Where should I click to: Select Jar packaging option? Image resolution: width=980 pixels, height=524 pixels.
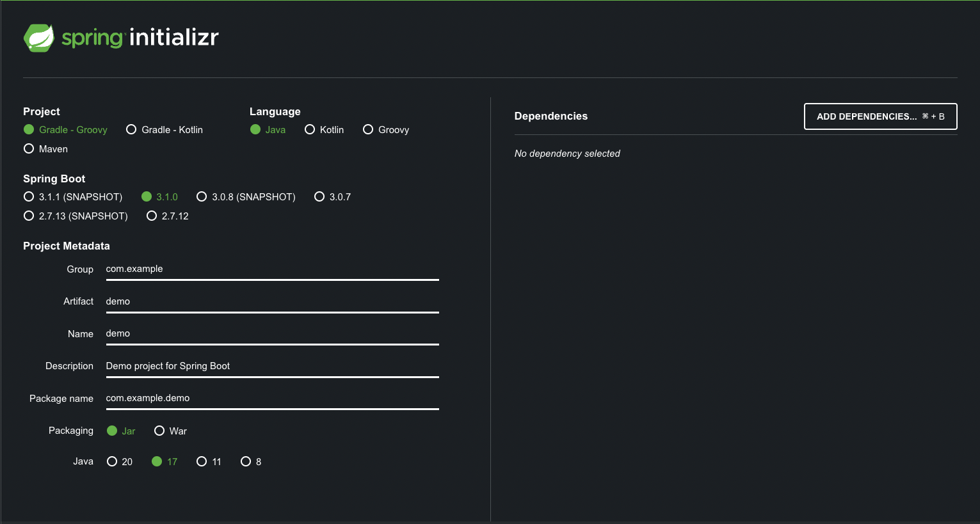[121, 431]
